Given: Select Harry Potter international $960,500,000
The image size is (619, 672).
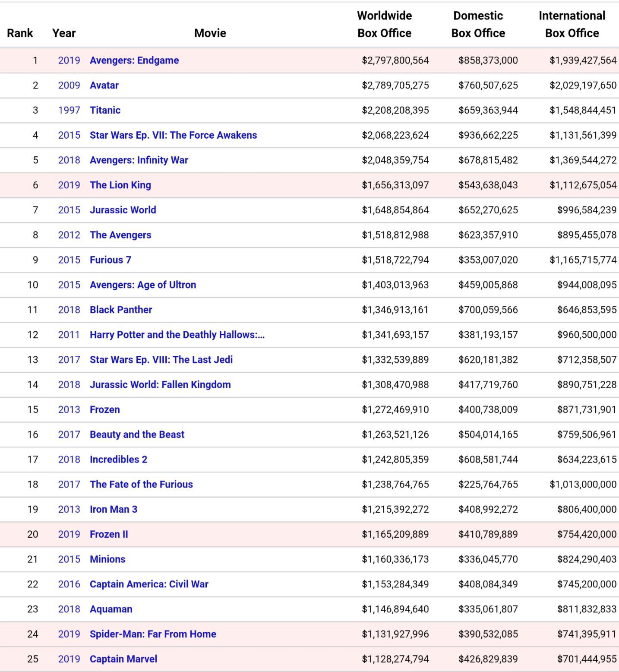Looking at the screenshot, I should click(587, 335).
